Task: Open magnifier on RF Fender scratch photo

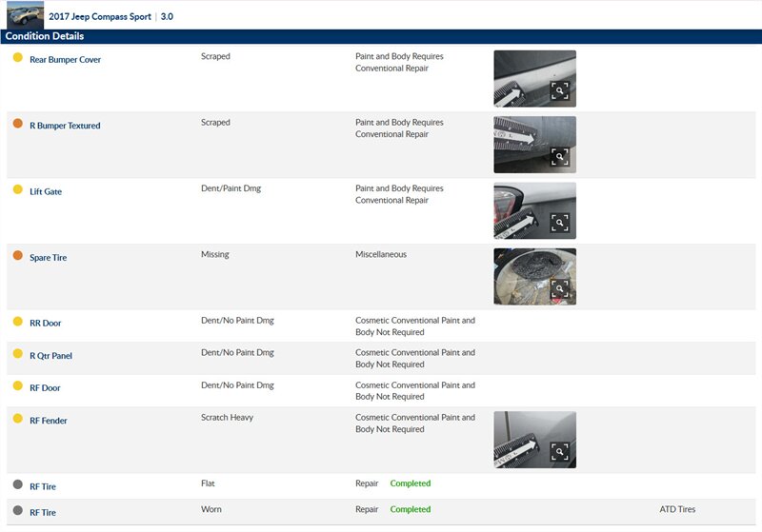Action: click(559, 452)
